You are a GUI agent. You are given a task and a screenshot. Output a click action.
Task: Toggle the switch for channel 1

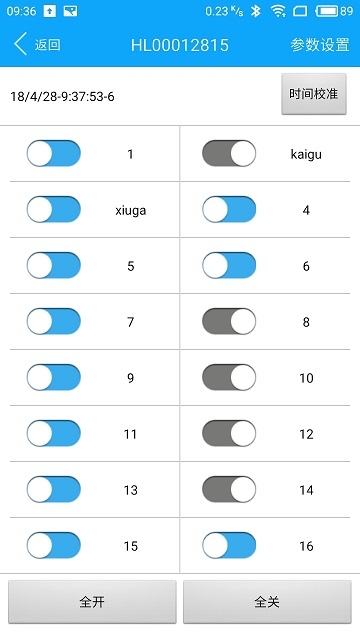coord(54,153)
